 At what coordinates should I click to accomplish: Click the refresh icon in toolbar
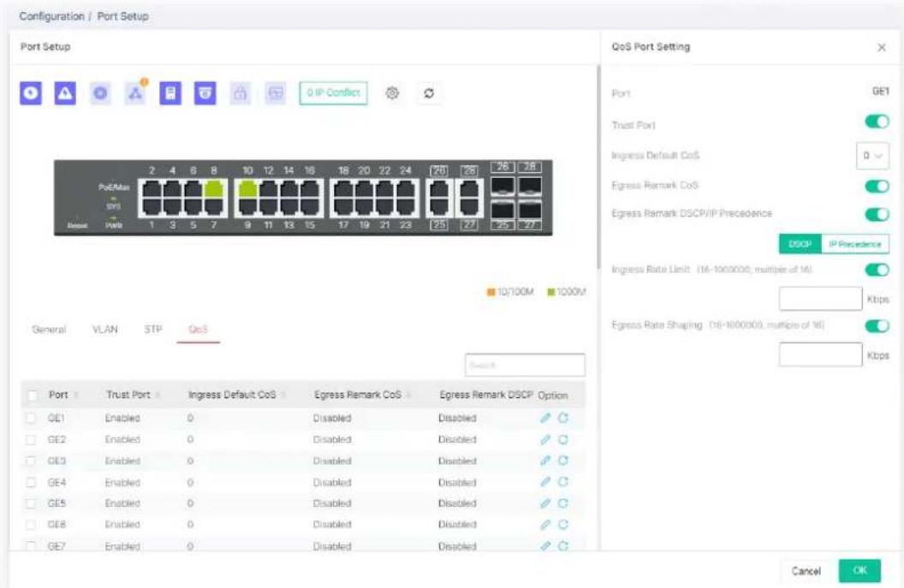tap(429, 92)
